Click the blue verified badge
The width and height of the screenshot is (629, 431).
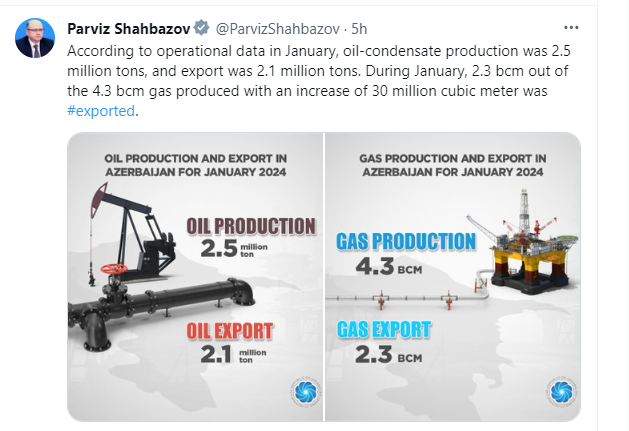coord(200,27)
